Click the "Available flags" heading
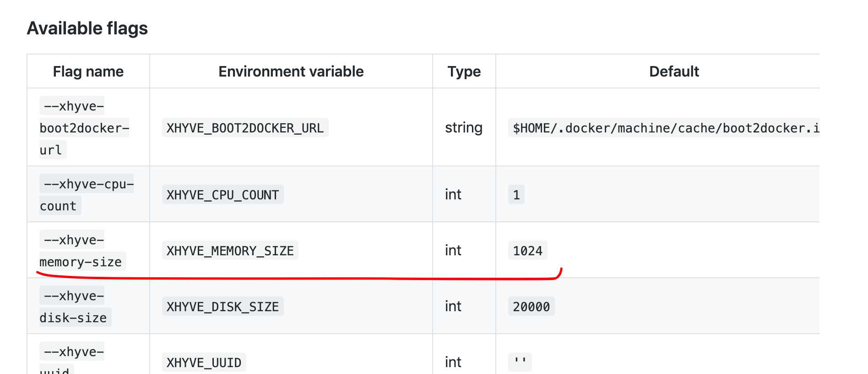This screenshot has width=868, height=374. (87, 28)
